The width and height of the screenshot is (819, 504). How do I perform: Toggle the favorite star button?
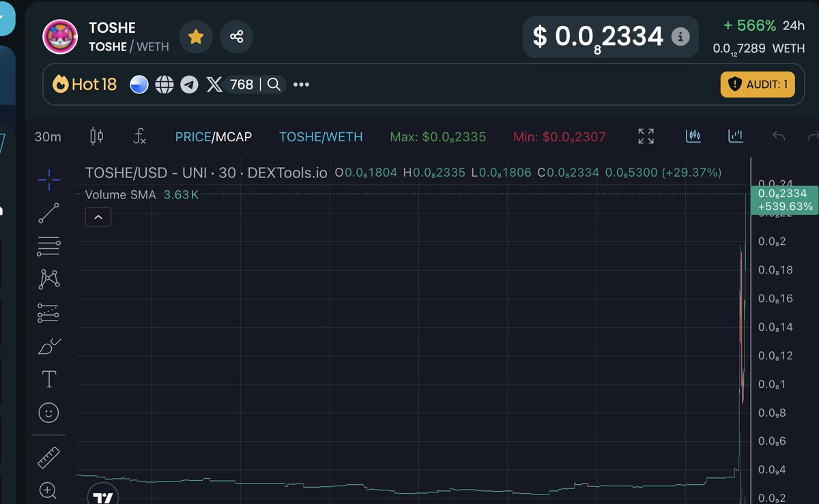point(196,37)
